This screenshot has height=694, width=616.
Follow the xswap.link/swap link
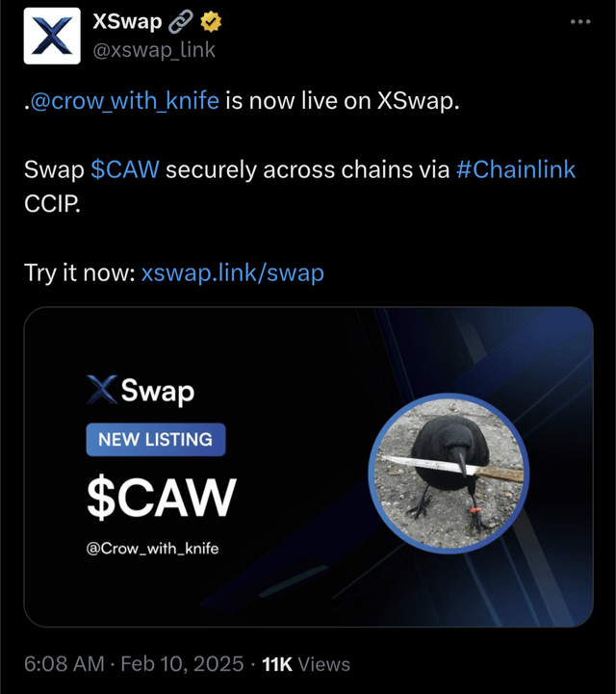tap(233, 272)
